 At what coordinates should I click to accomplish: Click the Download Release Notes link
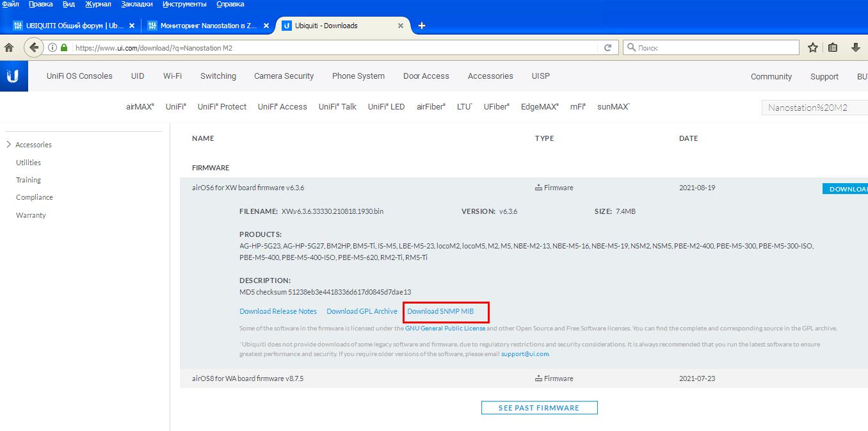click(x=278, y=311)
